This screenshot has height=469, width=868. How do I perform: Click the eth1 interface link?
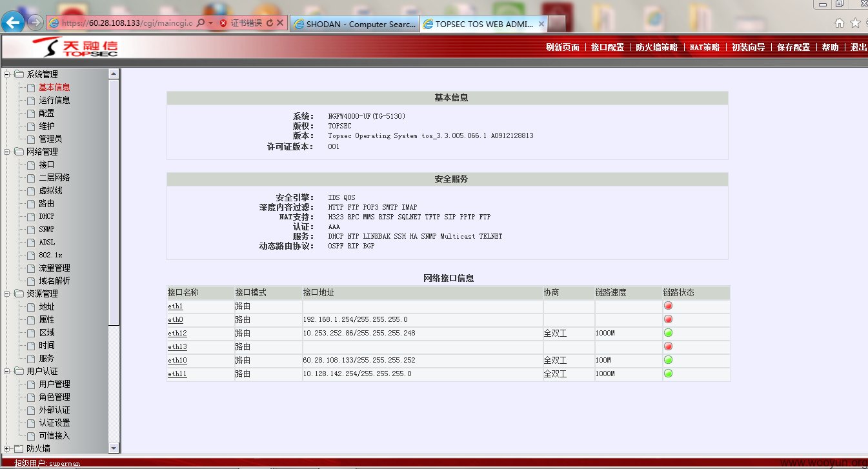point(176,306)
